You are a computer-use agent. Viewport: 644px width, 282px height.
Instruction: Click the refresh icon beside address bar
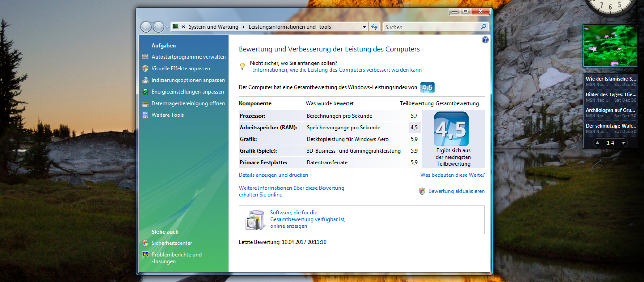374,27
